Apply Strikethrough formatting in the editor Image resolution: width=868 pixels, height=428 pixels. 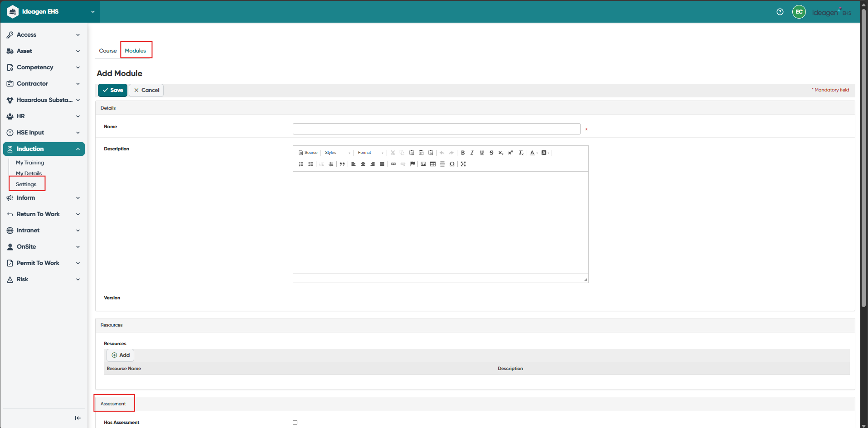click(491, 153)
